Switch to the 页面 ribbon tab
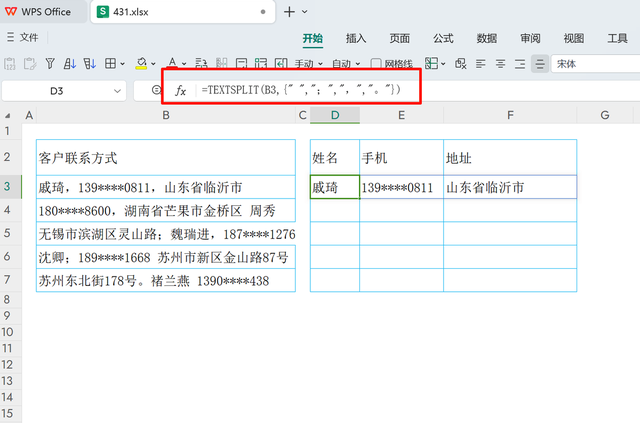This screenshot has width=640, height=423. [x=399, y=38]
